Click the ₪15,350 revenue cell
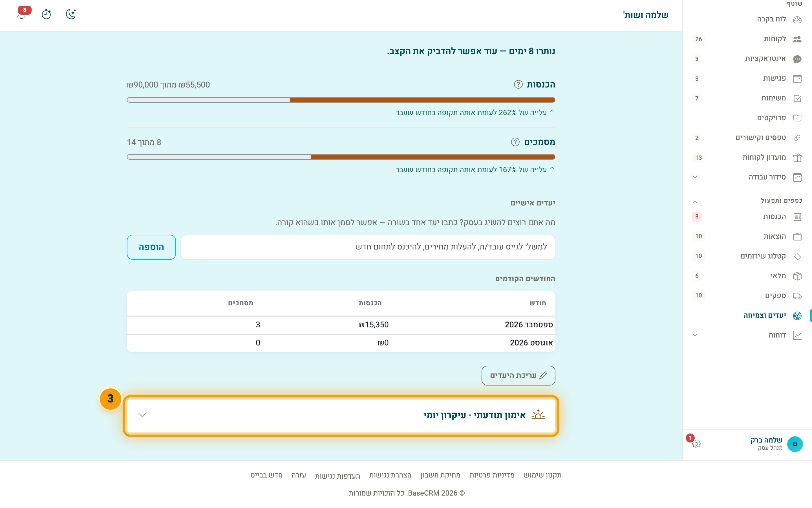This screenshot has height=508, width=812. coord(373,325)
